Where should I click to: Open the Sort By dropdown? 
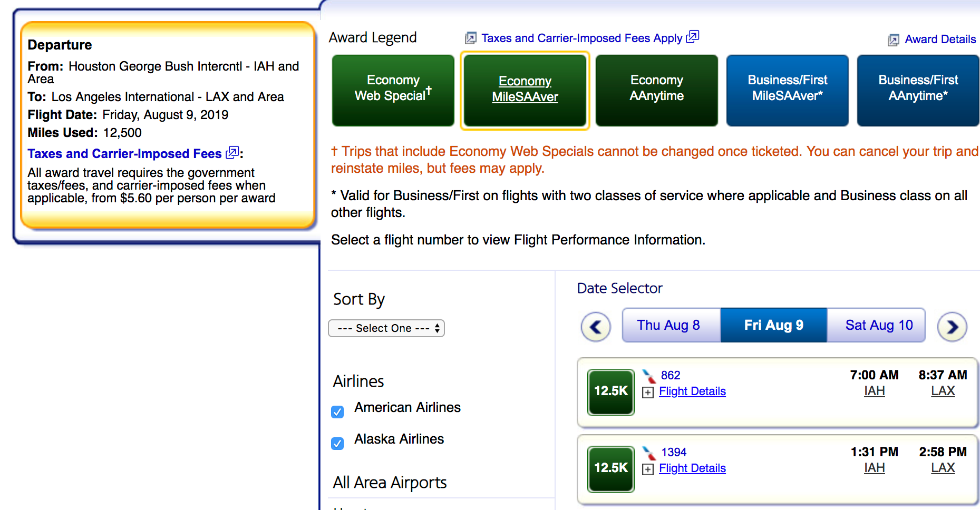[386, 328]
